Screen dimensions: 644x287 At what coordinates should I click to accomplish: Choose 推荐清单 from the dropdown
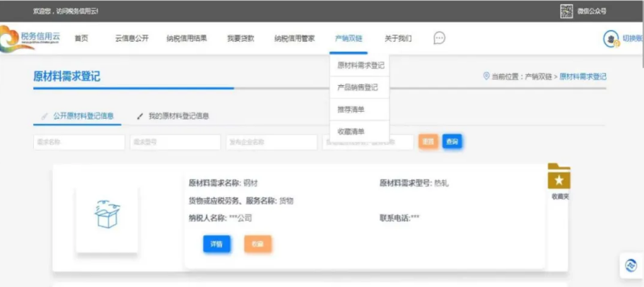click(351, 110)
